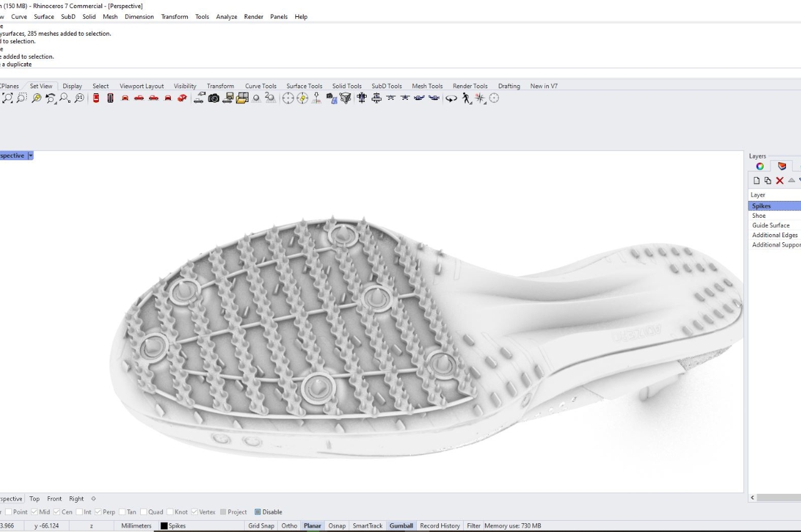Uncheck the Vertex osnap checkbox
Screen dimensions: 801x532
(195, 512)
